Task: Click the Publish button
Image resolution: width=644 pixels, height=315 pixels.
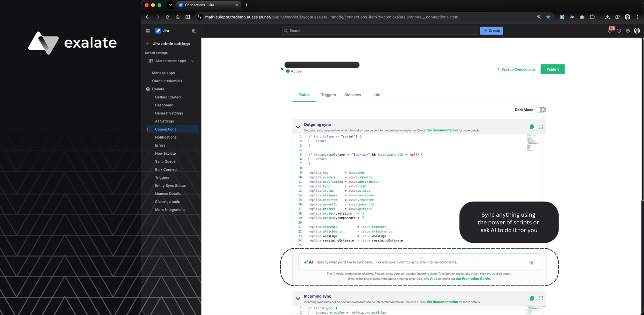Action: pos(552,69)
